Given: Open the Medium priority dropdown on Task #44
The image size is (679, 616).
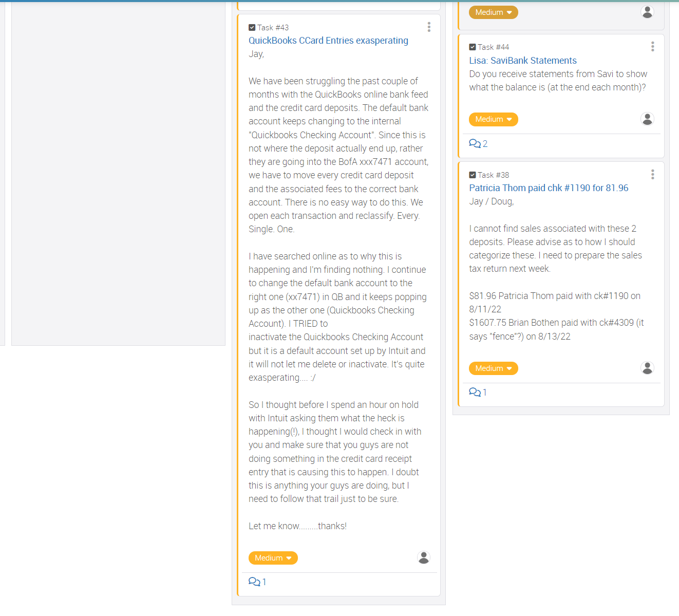Looking at the screenshot, I should coord(493,119).
